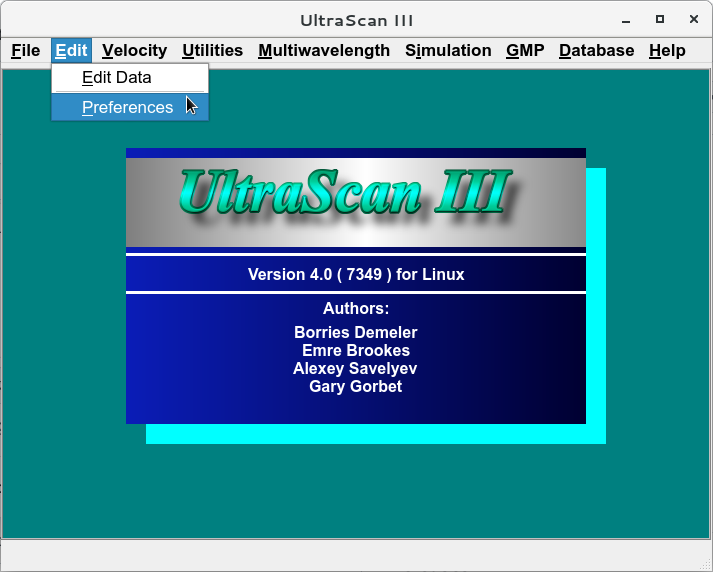Click the name Borries Demeler
713x572 pixels.
pyautogui.click(x=356, y=332)
